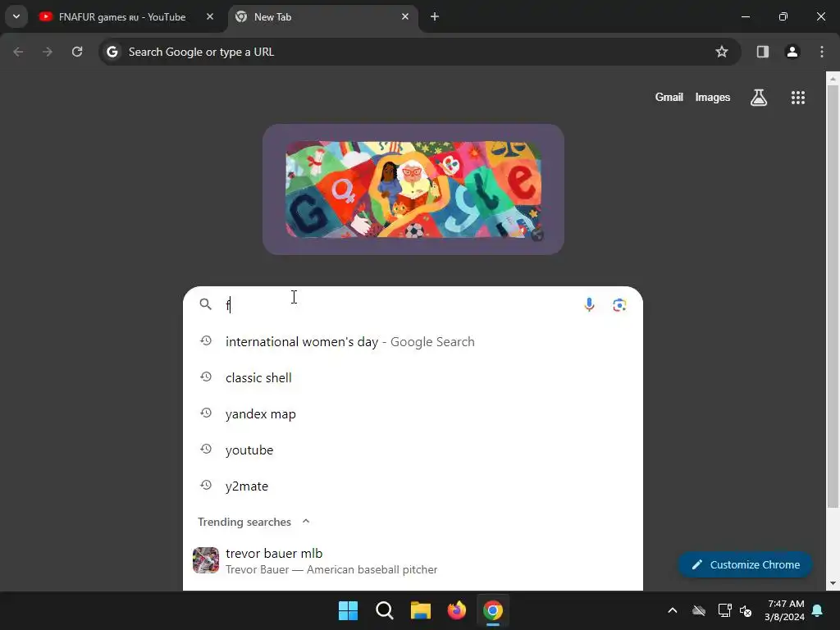Open the Chrome three-dot menu
The width and height of the screenshot is (840, 630).
pos(821,52)
